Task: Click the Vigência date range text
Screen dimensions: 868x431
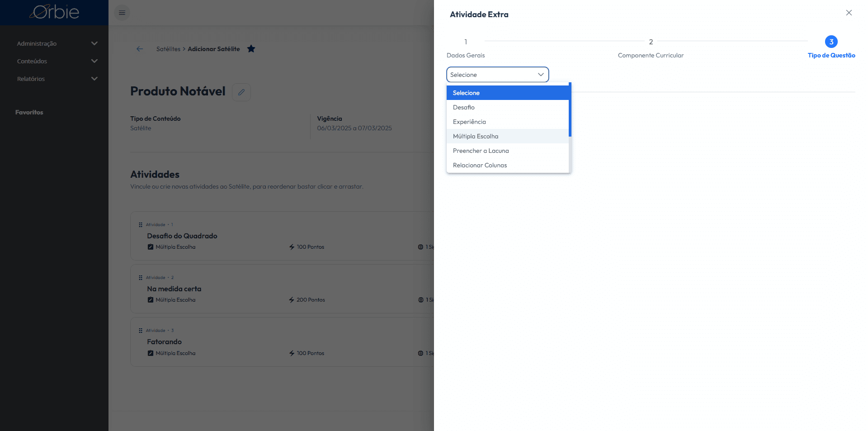Action: pyautogui.click(x=354, y=128)
